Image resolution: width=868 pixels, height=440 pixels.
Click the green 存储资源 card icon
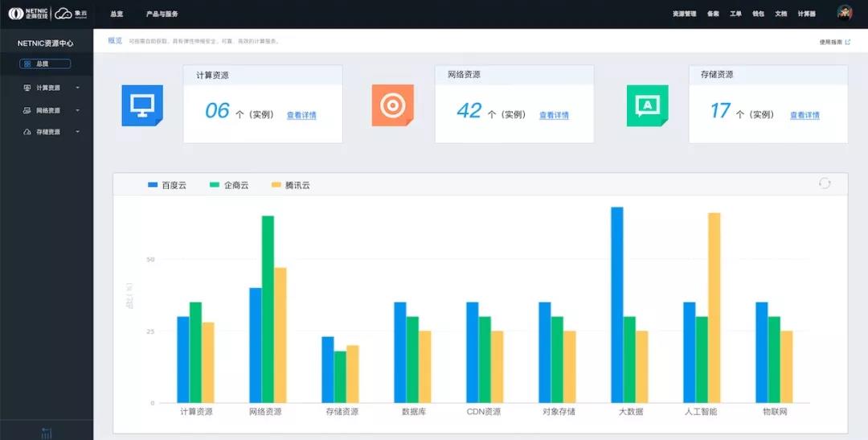pyautogui.click(x=647, y=105)
